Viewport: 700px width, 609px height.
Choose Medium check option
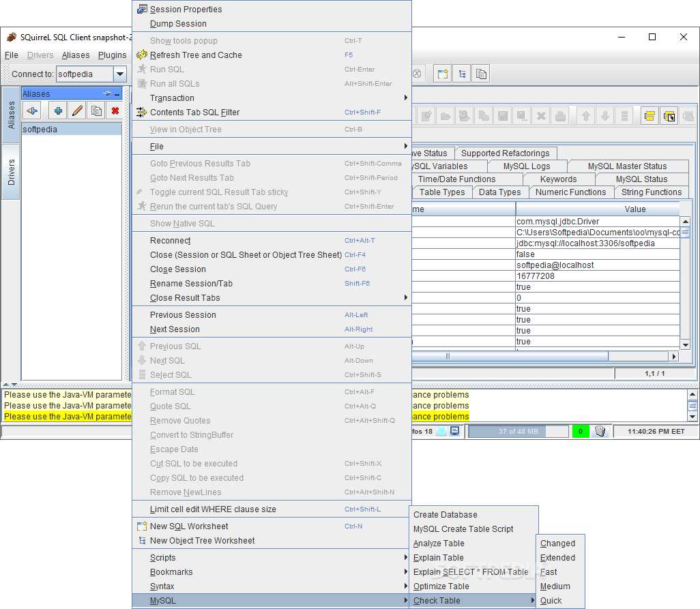coord(560,586)
